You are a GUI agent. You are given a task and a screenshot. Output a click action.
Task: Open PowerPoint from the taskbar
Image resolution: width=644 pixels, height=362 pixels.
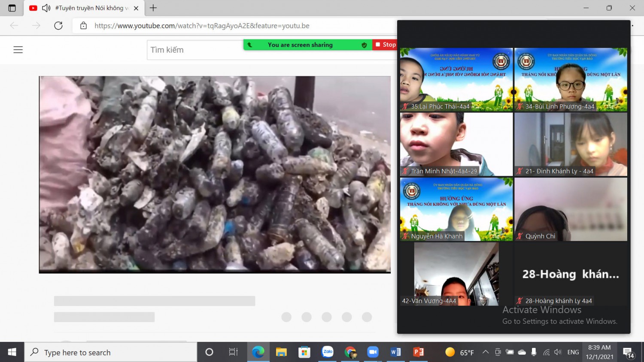click(x=418, y=352)
